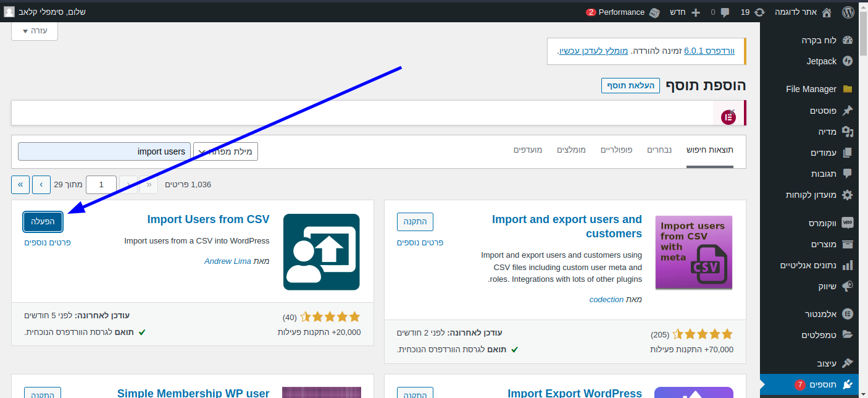Open the חדש new content menu
The width and height of the screenshot is (868, 398).
pyautogui.click(x=685, y=12)
